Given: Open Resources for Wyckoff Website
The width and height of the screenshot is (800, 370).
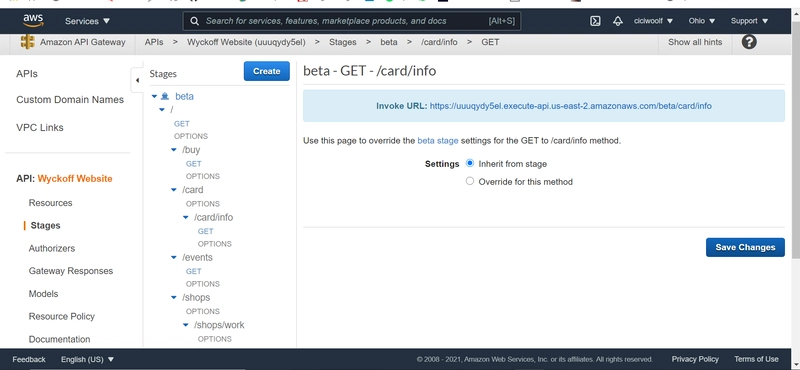Looking at the screenshot, I should (x=51, y=203).
